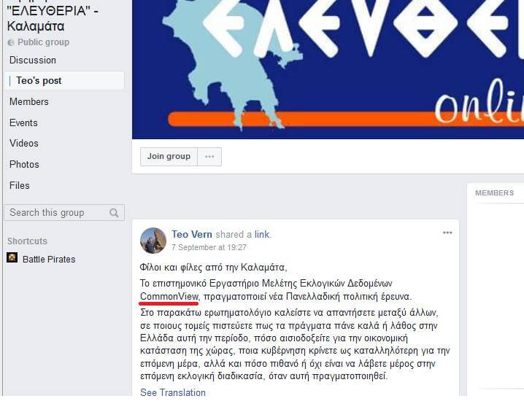Image resolution: width=524 pixels, height=420 pixels.
Task: Click the Public group globe icon
Action: click(x=11, y=42)
